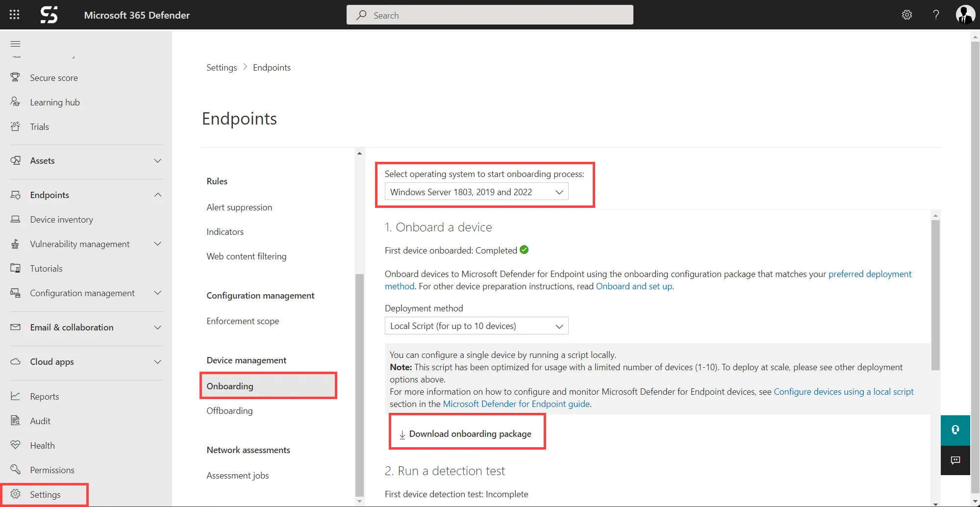Viewport: 980px width, 507px height.
Task: Go to Device inventory
Action: pyautogui.click(x=61, y=219)
